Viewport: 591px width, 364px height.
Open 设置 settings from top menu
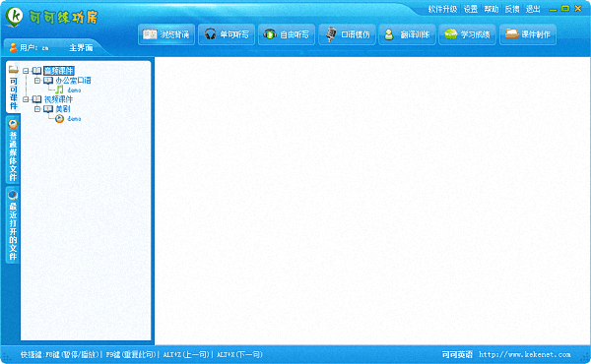coord(471,9)
